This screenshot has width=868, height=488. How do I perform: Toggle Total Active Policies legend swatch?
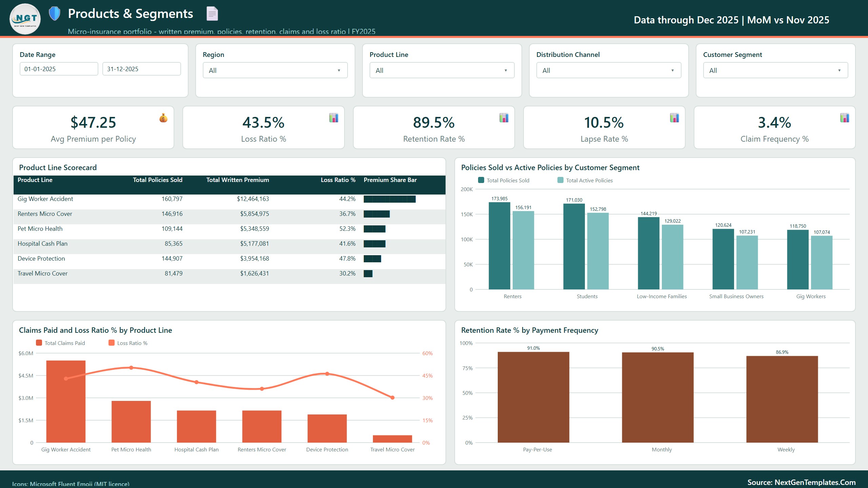coord(560,180)
